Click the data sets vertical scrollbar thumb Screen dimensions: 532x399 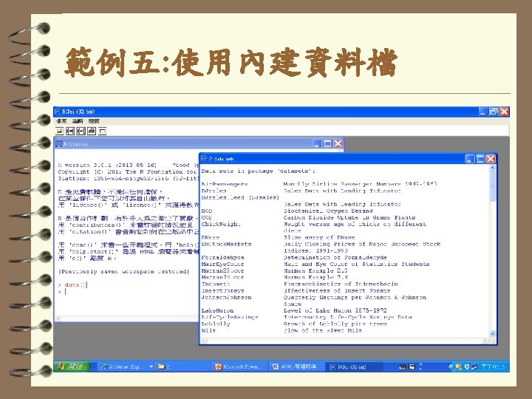pos(492,186)
